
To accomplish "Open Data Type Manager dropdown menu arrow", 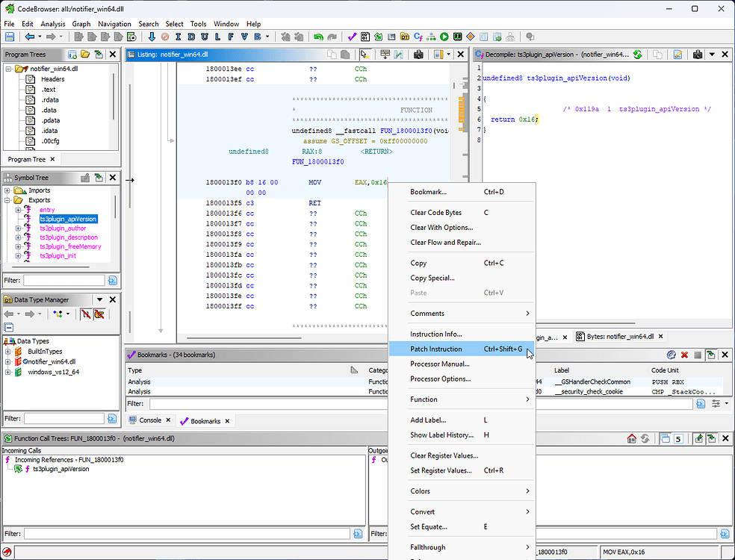I will click(99, 299).
